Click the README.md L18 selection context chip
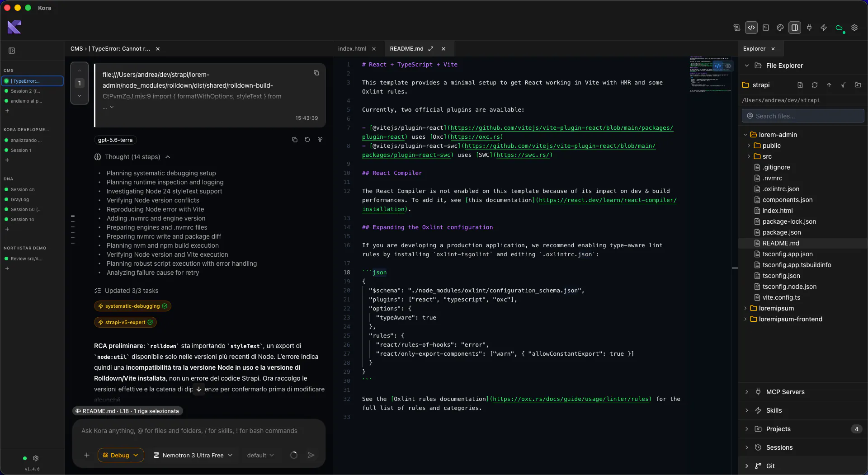Image resolution: width=868 pixels, height=475 pixels. 127,411
